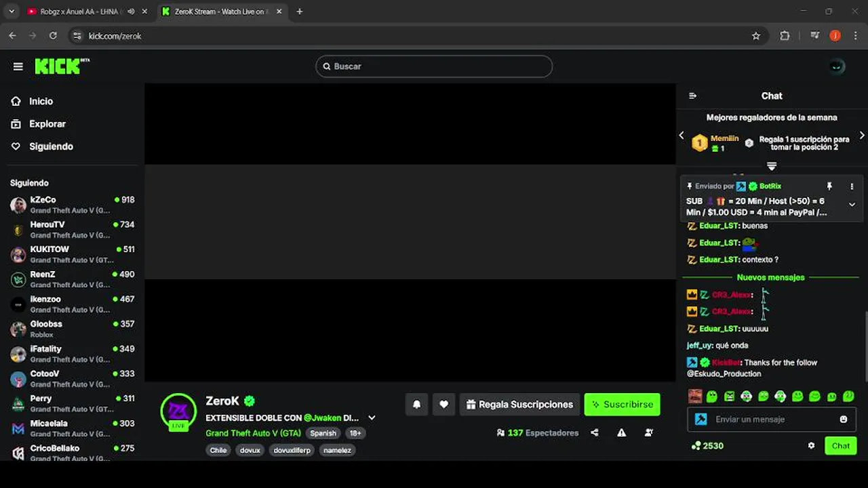Viewport: 868px width, 488px height.
Task: Click first CR3_Alexx username in chat
Action: click(732, 295)
